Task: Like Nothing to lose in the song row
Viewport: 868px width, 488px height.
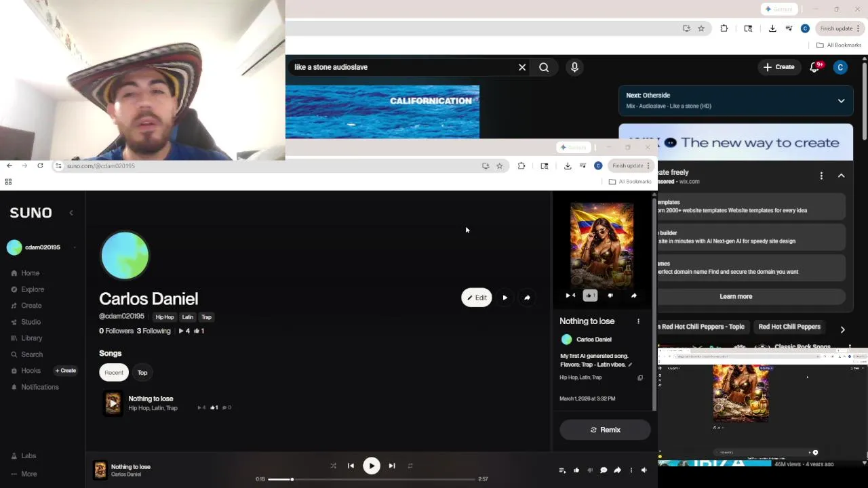Action: coord(214,407)
